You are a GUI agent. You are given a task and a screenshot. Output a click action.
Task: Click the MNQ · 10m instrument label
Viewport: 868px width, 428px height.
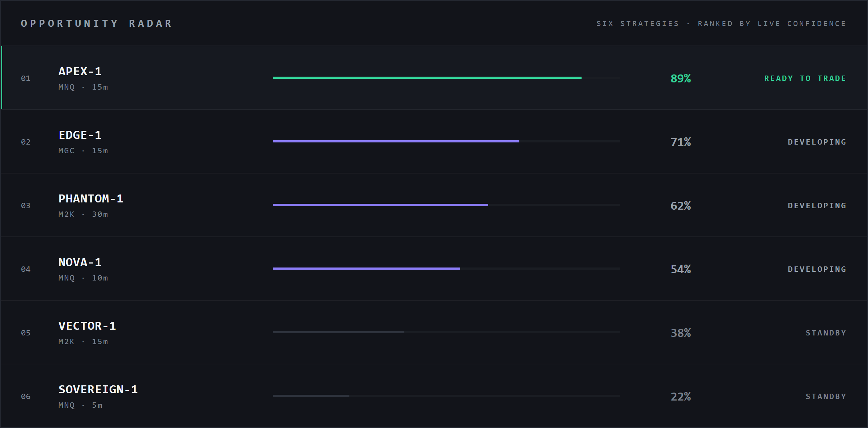[83, 278]
